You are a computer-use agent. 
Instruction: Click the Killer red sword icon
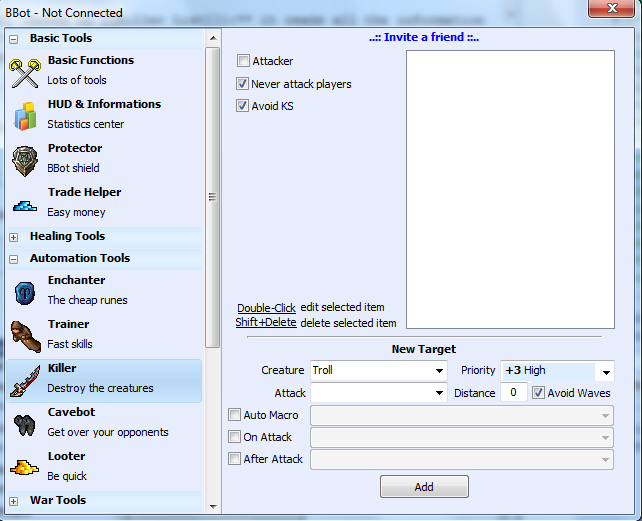click(x=25, y=381)
